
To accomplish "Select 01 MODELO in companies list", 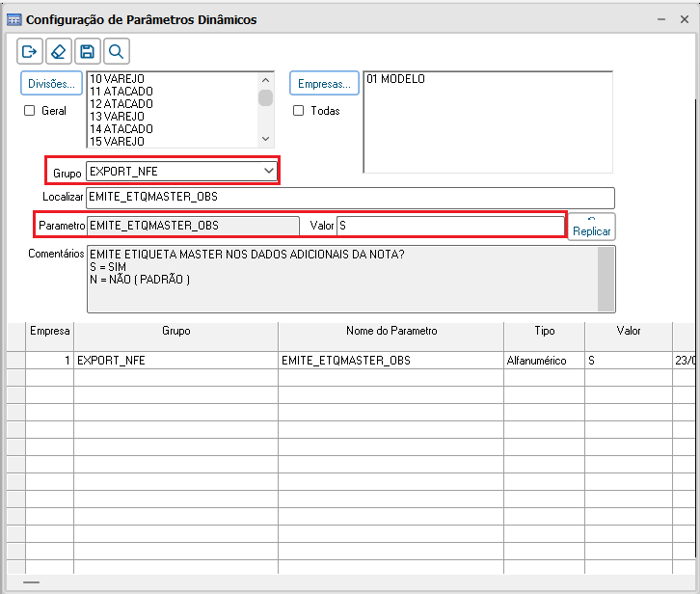I will [x=395, y=79].
